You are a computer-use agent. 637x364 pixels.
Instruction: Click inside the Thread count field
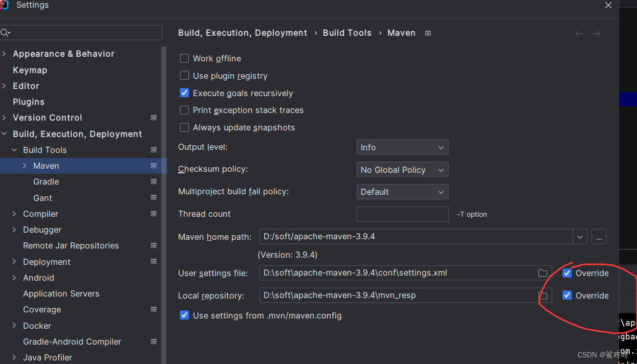[402, 214]
